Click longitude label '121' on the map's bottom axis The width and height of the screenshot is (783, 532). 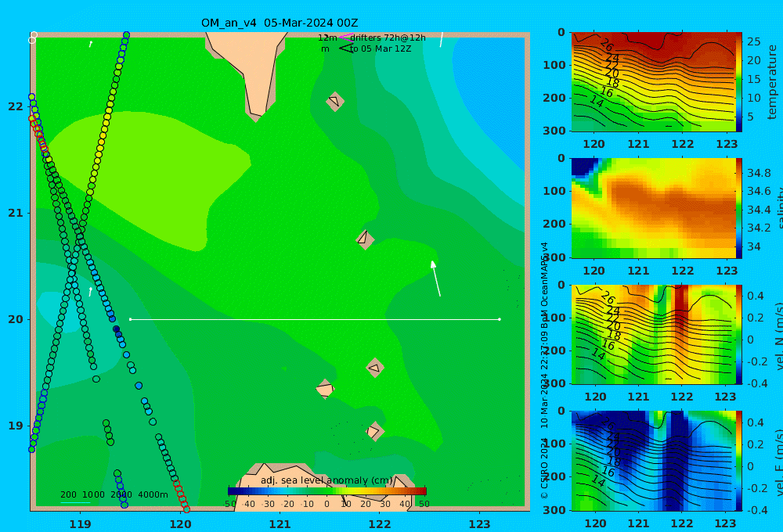[280, 524]
